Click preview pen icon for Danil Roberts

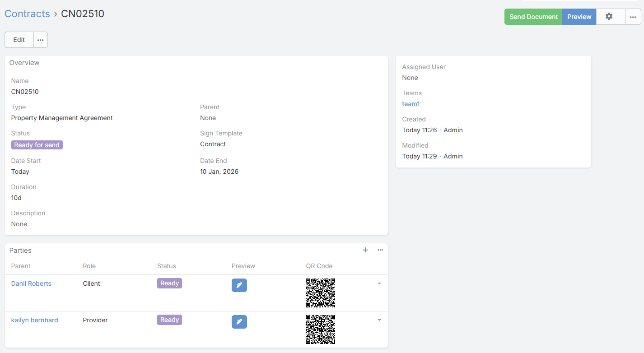point(239,285)
